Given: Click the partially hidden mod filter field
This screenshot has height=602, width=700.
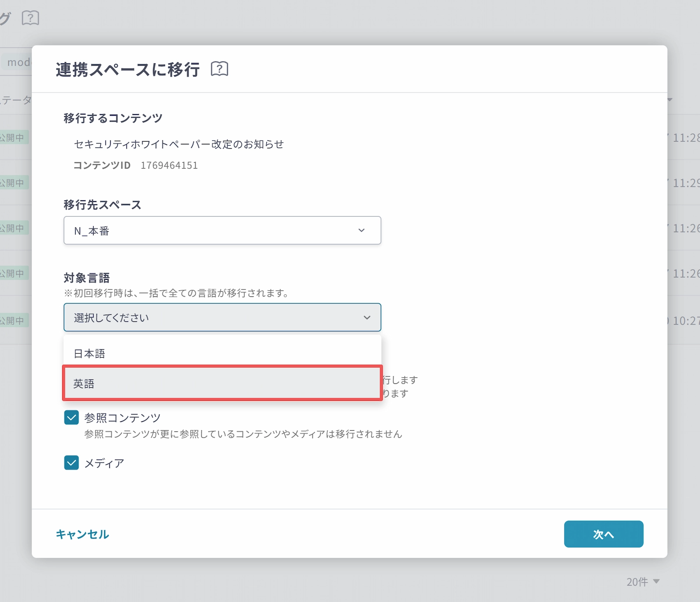Looking at the screenshot, I should [17, 63].
